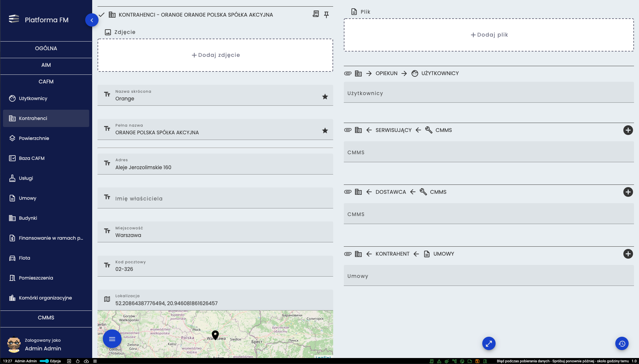Click the link icon beside KONTRAHENT
The width and height of the screenshot is (639, 364).
pyautogui.click(x=348, y=254)
